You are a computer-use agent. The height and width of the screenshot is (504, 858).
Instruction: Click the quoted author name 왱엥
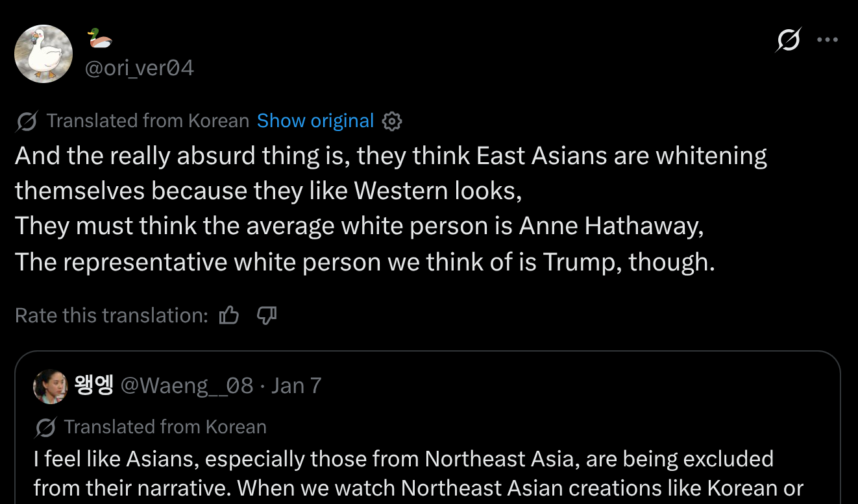point(94,386)
